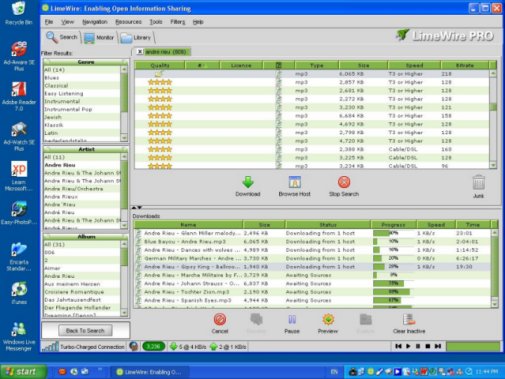Toggle the downloads pane divider arrows
Image resolution: width=505 pixels, height=379 pixels.
tap(137, 208)
